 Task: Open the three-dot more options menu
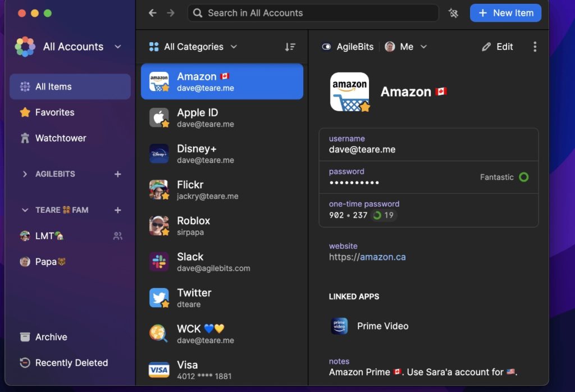point(535,47)
